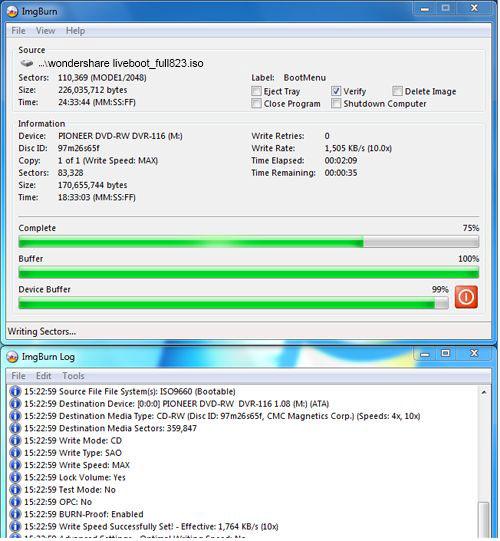Image resolution: width=500 pixels, height=541 pixels.
Task: Click the Write Retries value 0
Action: point(327,136)
